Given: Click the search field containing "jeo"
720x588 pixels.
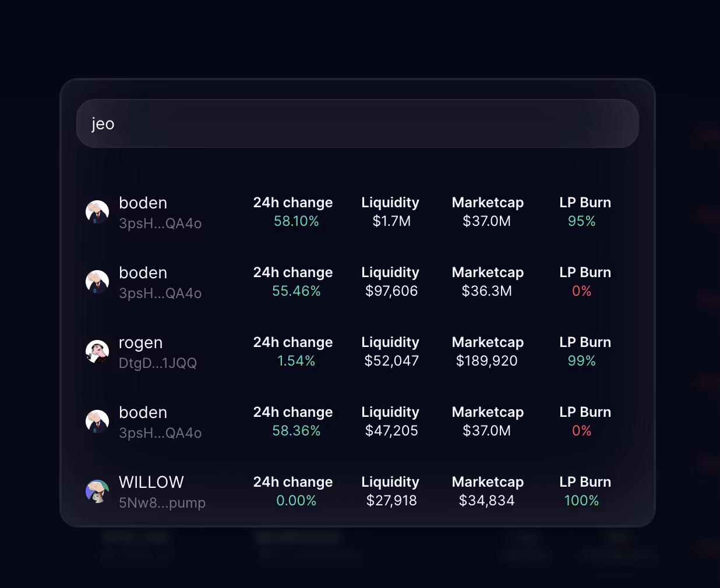Looking at the screenshot, I should click(x=357, y=123).
